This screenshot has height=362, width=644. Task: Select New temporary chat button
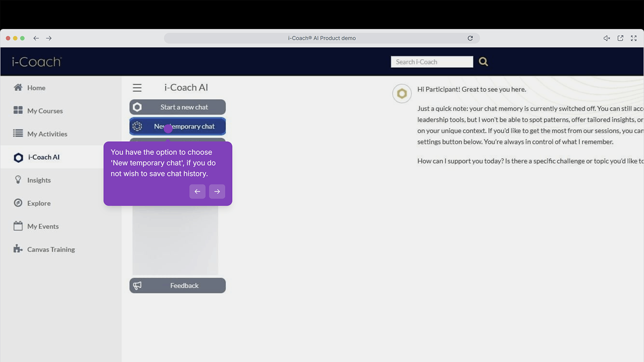pos(184,126)
